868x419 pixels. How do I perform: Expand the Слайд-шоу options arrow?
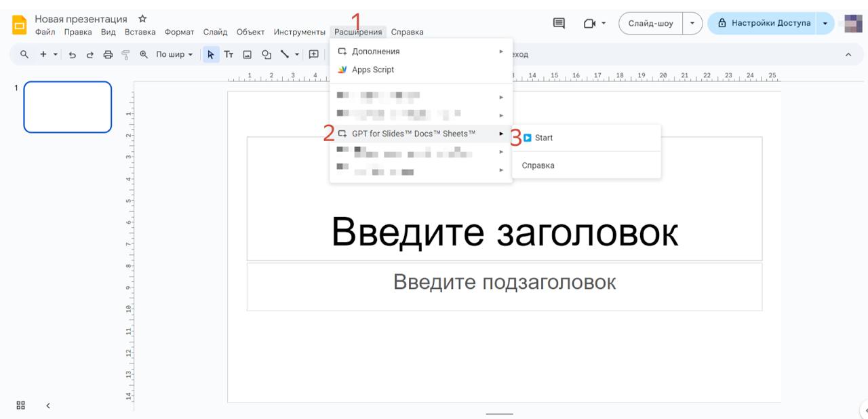point(692,23)
